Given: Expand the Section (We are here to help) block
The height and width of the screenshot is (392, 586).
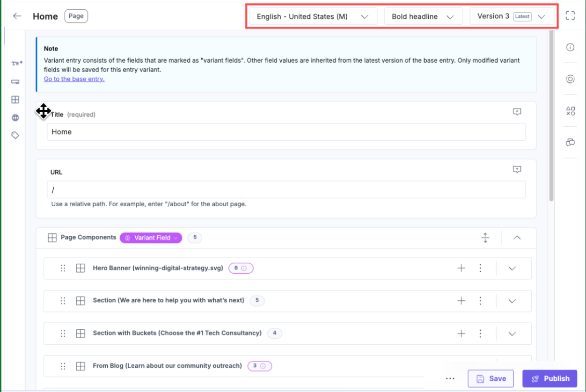Looking at the screenshot, I should click(x=512, y=301).
